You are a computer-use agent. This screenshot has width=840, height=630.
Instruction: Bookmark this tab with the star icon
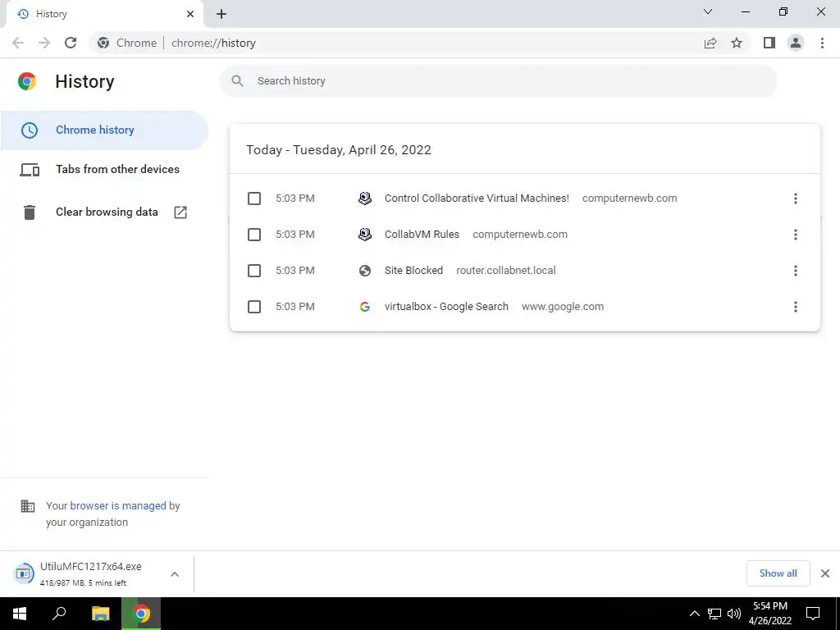pos(737,43)
